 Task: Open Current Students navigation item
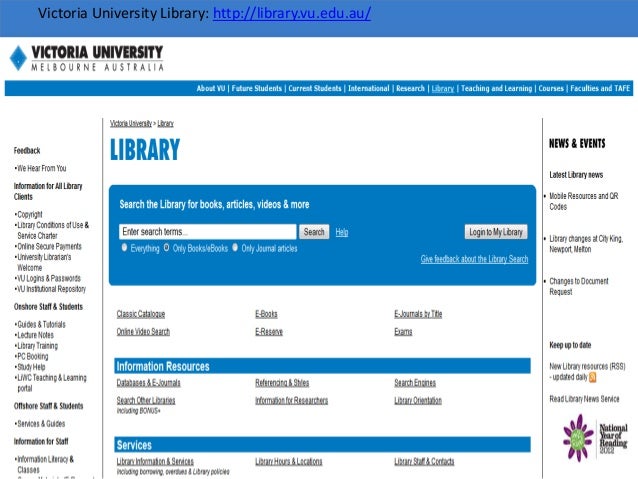(315, 88)
